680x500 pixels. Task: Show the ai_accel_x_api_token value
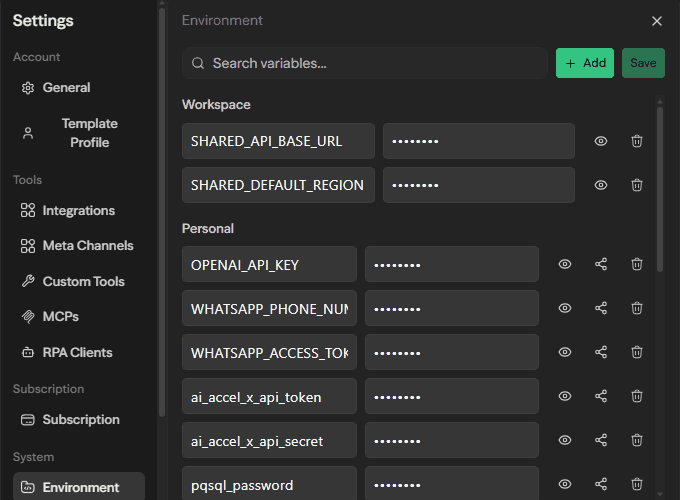point(565,396)
